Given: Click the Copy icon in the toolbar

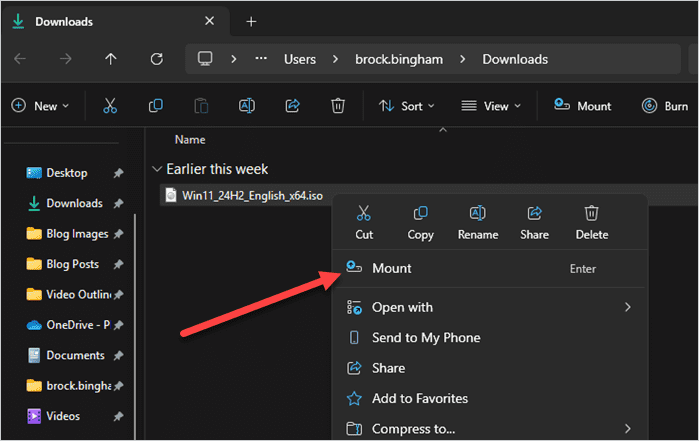Looking at the screenshot, I should tap(156, 106).
